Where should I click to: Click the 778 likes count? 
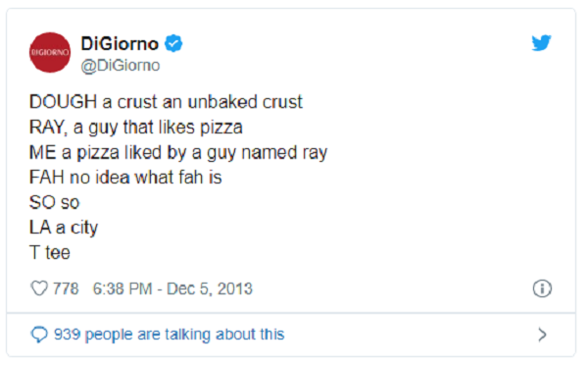66,288
